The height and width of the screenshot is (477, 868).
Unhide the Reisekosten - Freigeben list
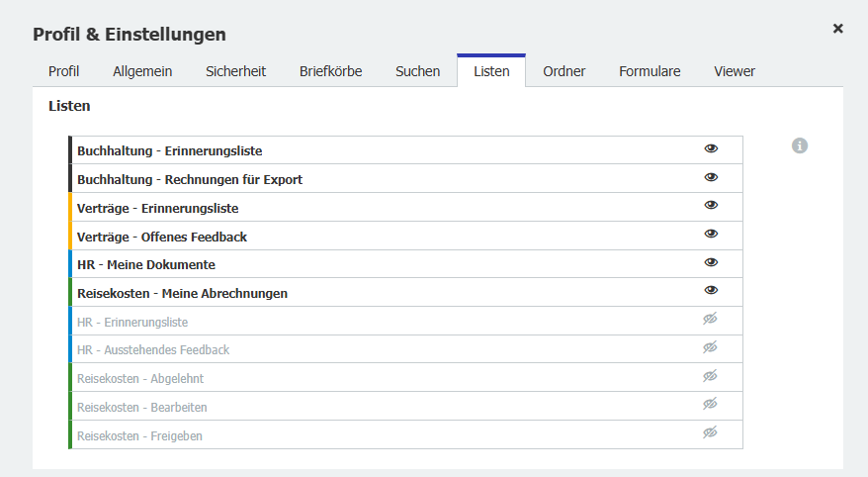tap(711, 432)
